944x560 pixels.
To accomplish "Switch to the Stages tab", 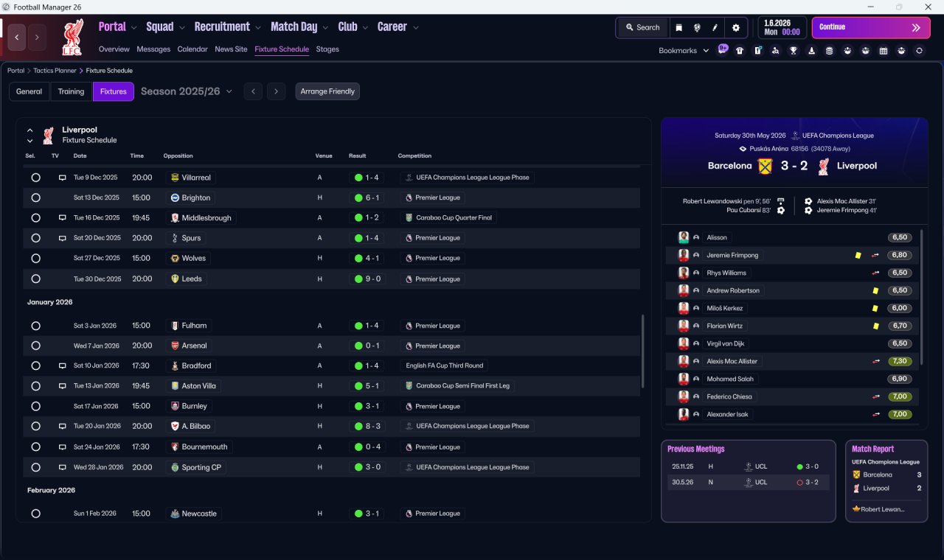I will 327,49.
